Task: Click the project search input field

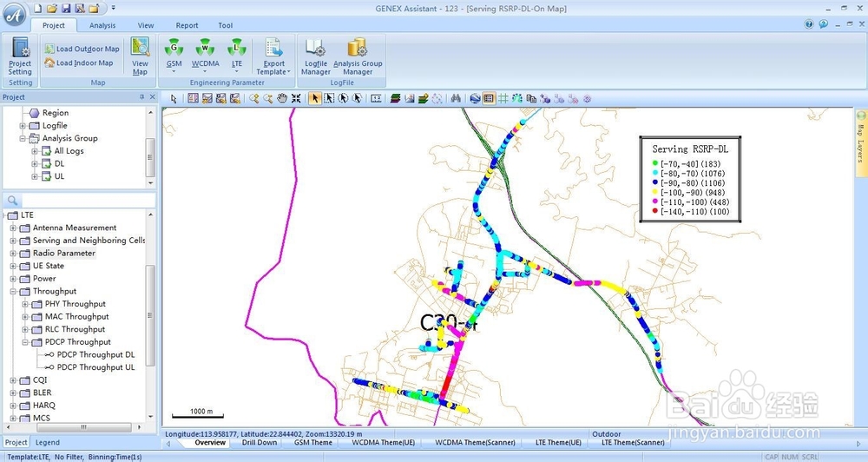Action: (x=88, y=200)
